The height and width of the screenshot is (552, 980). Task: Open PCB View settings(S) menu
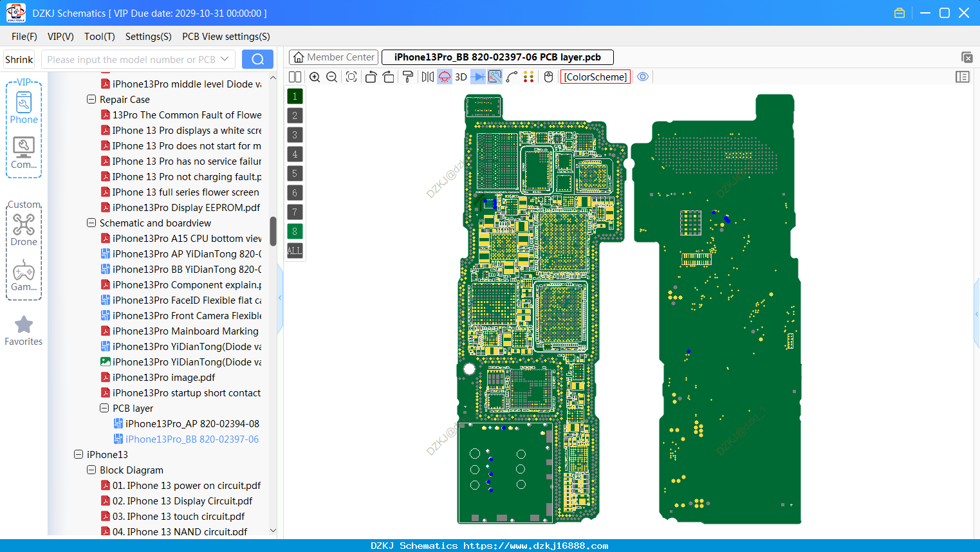[x=226, y=37]
